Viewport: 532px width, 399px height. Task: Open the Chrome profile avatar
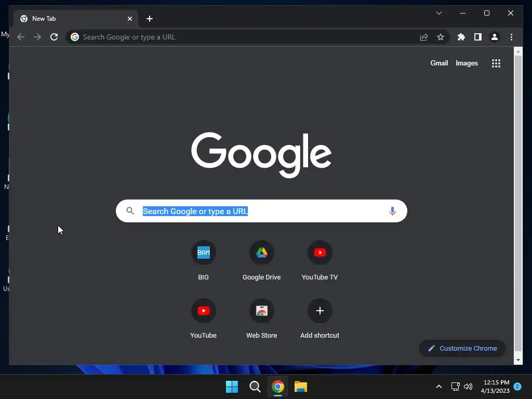pyautogui.click(x=495, y=37)
